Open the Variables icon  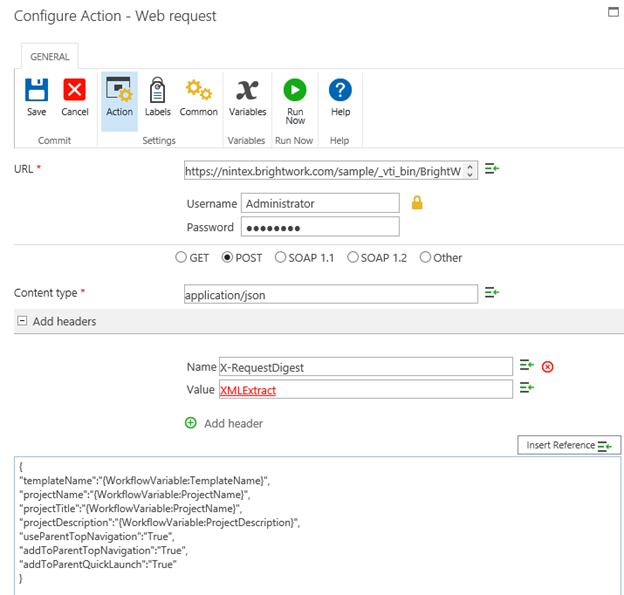(x=247, y=90)
